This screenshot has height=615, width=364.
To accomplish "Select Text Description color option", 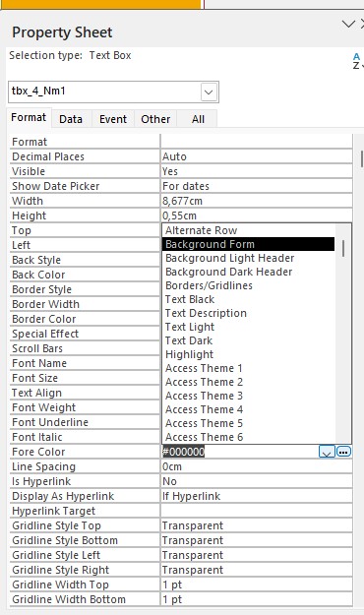I will [x=248, y=313].
